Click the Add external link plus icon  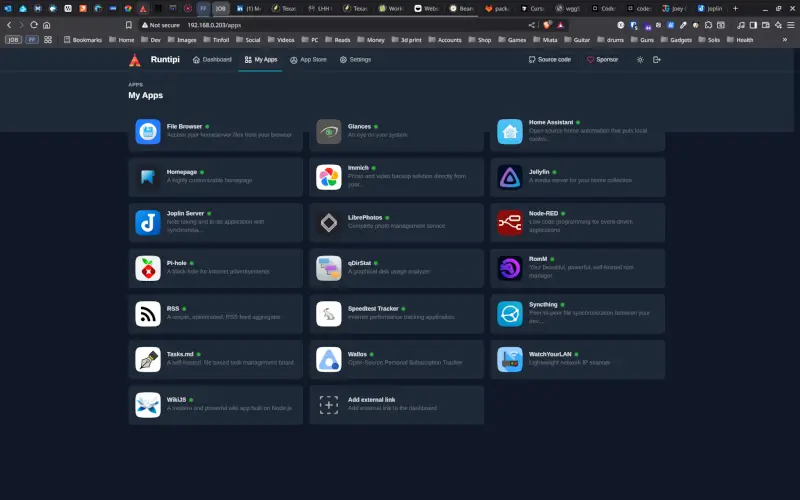point(329,405)
